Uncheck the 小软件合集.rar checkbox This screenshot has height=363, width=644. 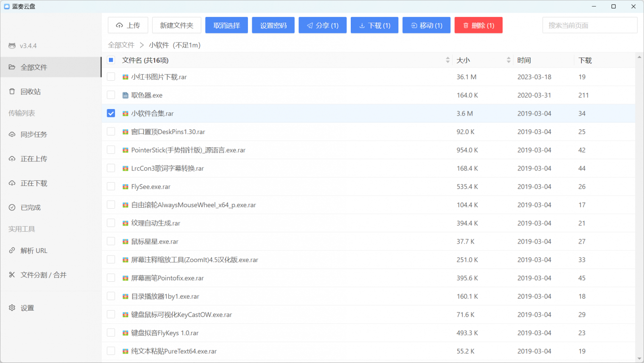click(x=111, y=113)
